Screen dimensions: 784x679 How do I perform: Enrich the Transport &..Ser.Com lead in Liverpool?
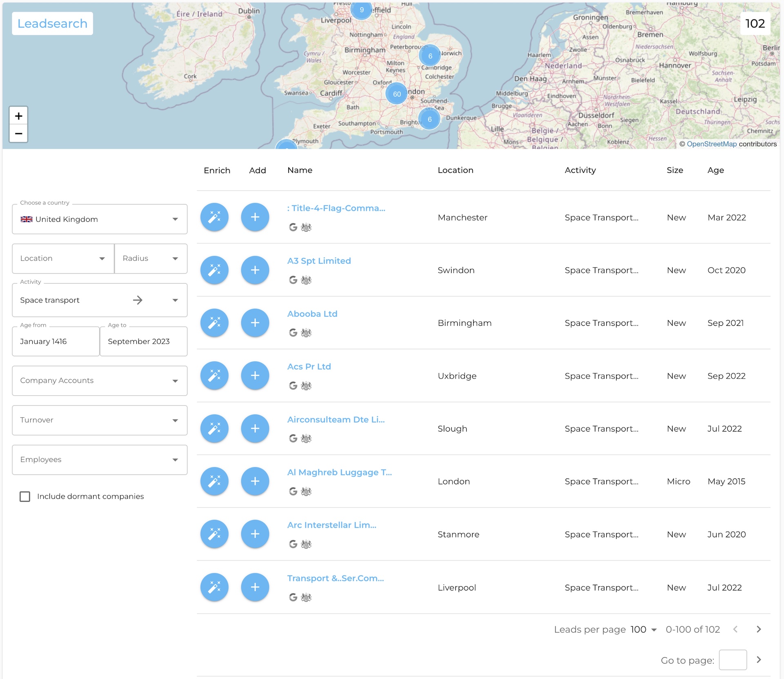pyautogui.click(x=214, y=587)
